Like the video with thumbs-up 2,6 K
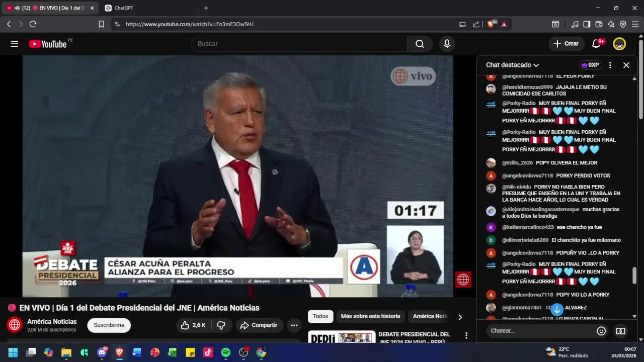The height and width of the screenshot is (362, 644). coord(193,325)
